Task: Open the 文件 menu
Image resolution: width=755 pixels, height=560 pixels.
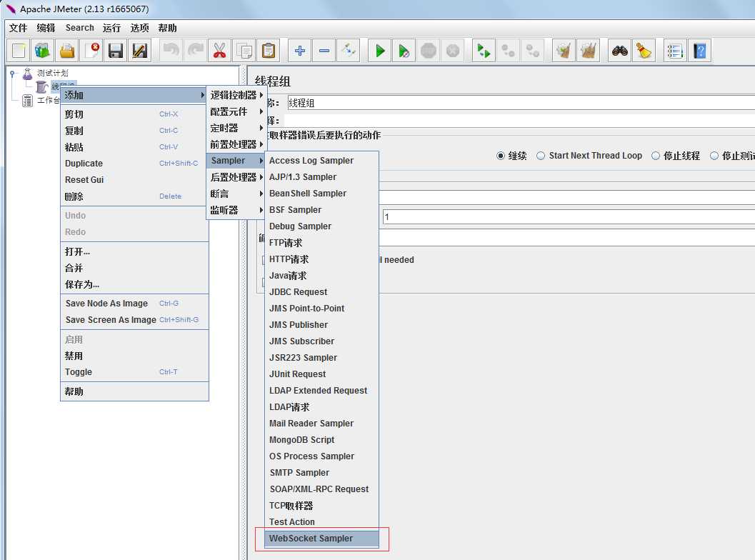Action: click(18, 28)
